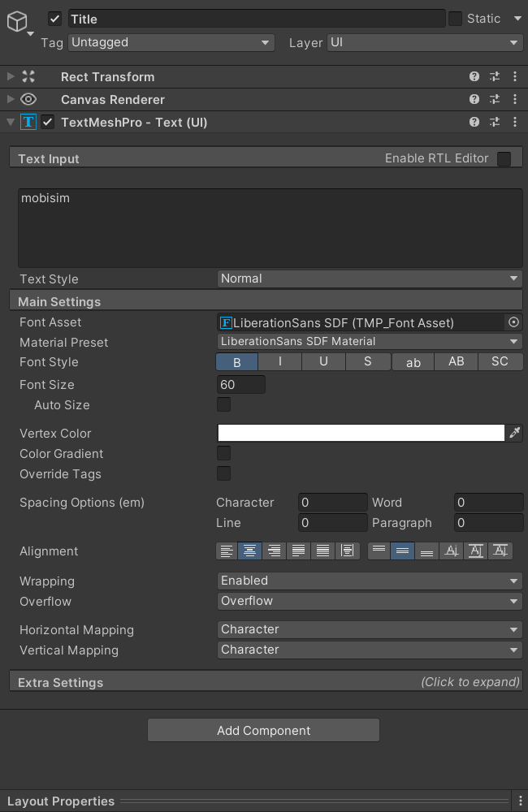The height and width of the screenshot is (812, 528).
Task: Open TextMeshPro three-dot context menu
Action: coord(515,123)
